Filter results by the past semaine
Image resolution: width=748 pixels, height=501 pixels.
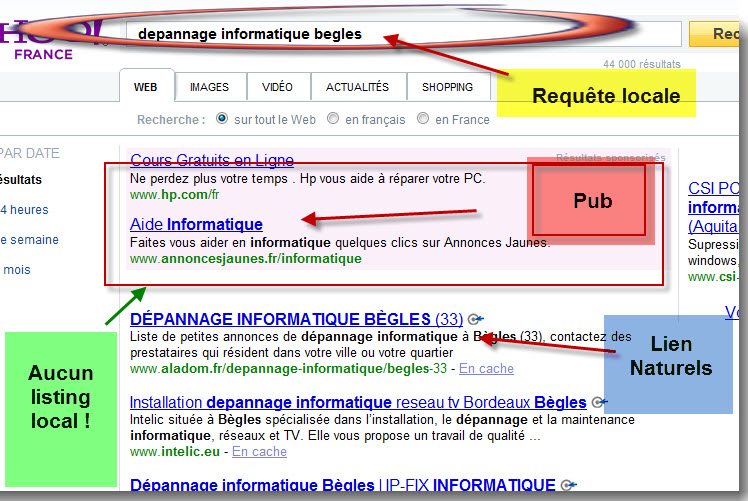click(x=29, y=240)
